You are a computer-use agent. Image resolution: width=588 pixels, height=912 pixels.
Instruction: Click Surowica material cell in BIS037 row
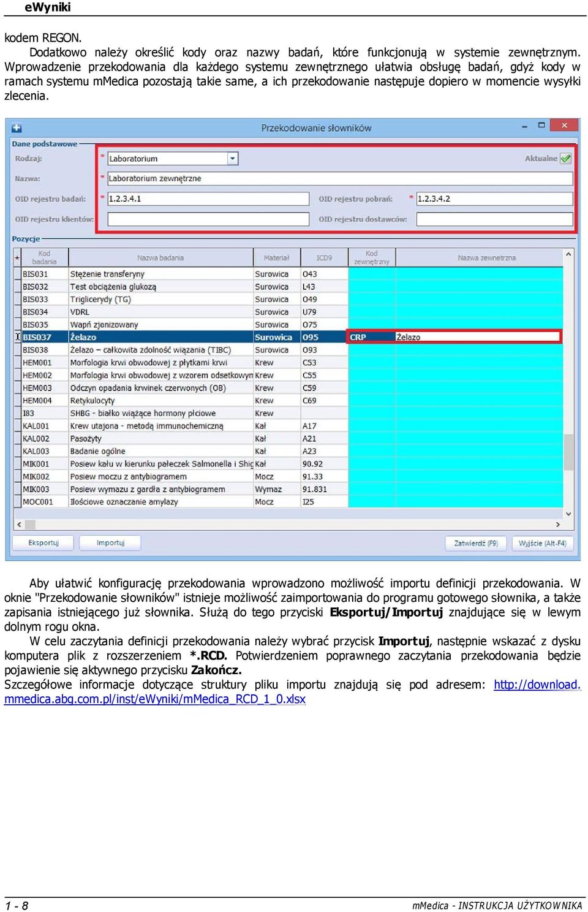click(277, 337)
